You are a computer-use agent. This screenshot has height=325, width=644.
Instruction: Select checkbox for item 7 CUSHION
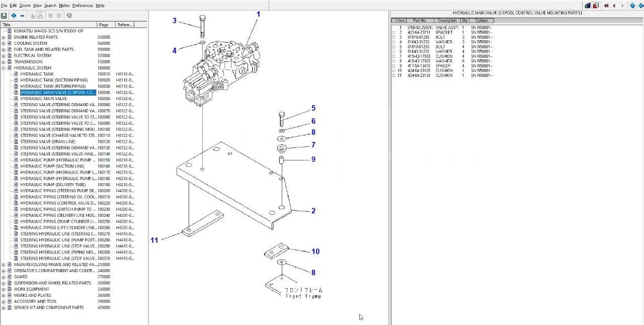tap(394, 56)
